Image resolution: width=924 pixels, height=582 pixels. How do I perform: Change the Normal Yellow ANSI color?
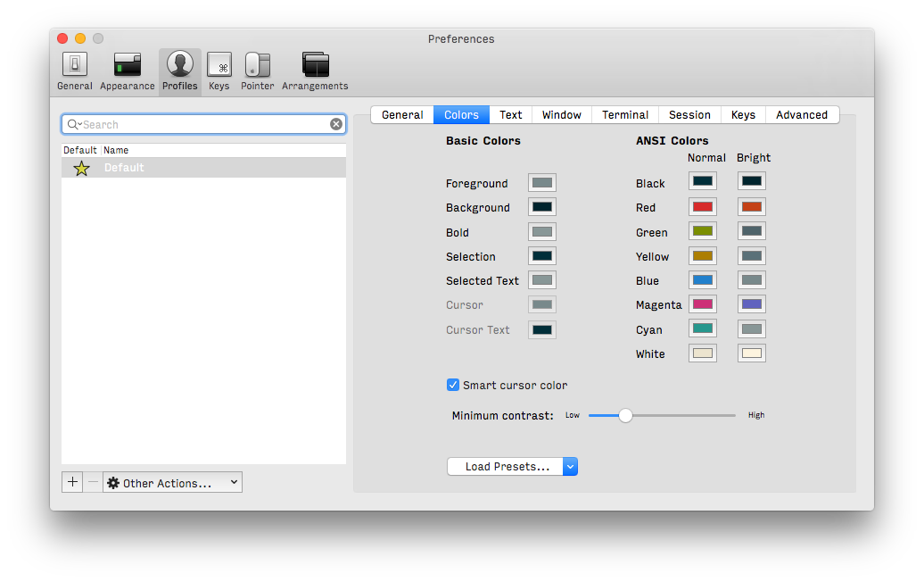coord(703,256)
